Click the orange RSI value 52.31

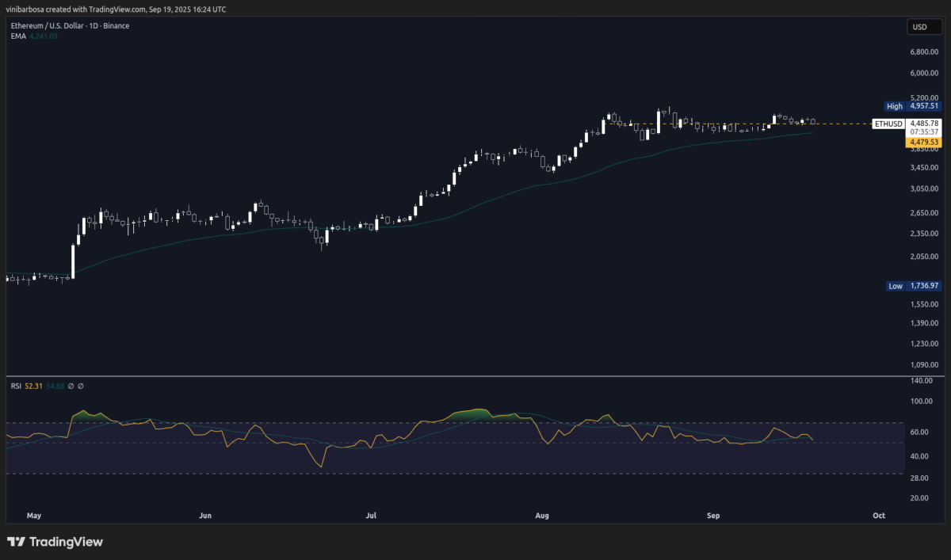point(33,386)
